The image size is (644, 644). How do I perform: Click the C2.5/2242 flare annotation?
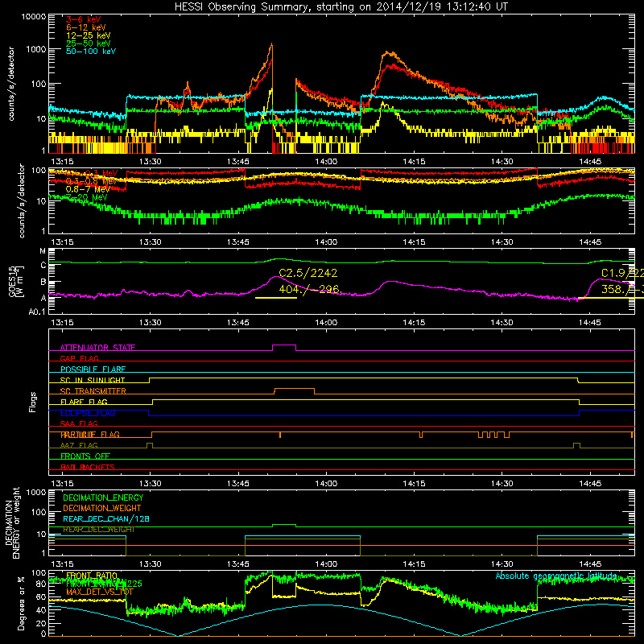[x=308, y=273]
